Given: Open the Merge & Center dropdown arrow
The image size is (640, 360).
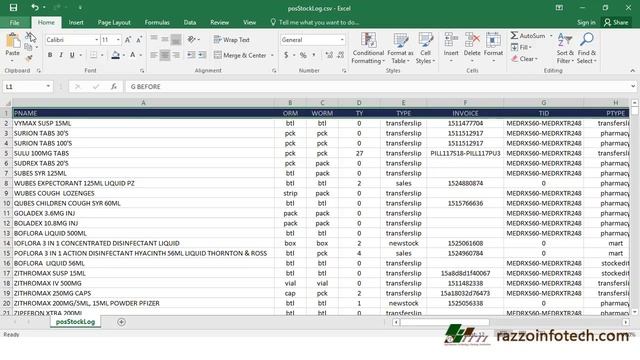Looking at the screenshot, I should 272,55.
